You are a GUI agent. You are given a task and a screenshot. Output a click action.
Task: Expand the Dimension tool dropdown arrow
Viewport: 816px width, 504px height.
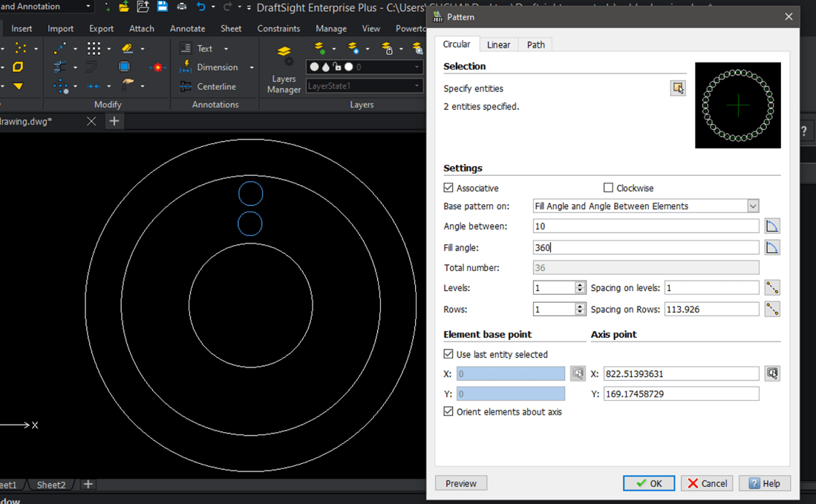tap(252, 68)
